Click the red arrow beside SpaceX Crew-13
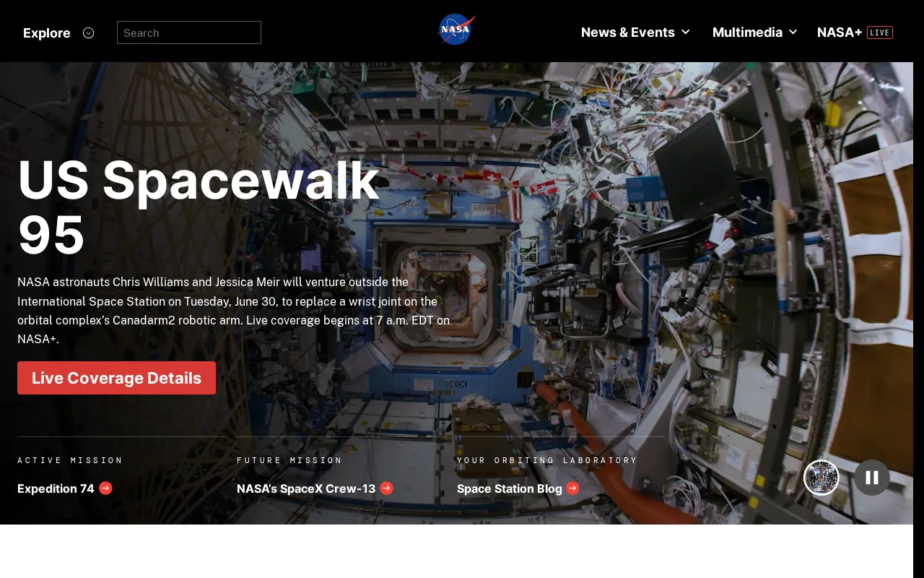Screen dimensions: 924x578 pyautogui.click(x=386, y=488)
